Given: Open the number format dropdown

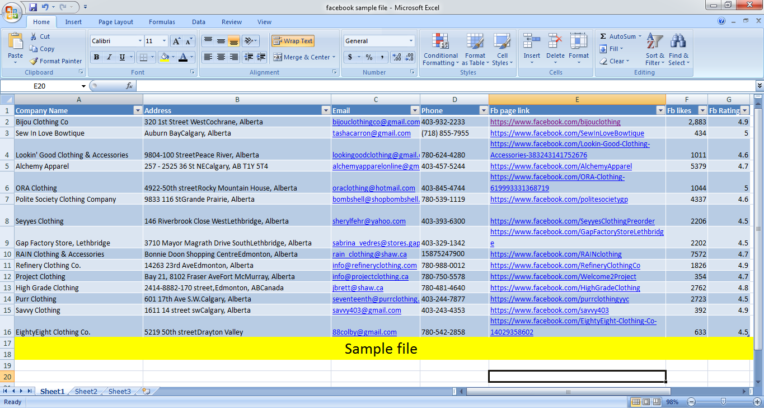Looking at the screenshot, I should point(411,41).
